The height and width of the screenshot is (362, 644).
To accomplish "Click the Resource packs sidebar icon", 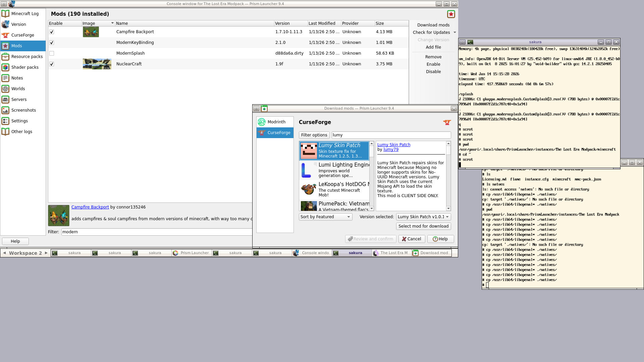I will [5, 57].
